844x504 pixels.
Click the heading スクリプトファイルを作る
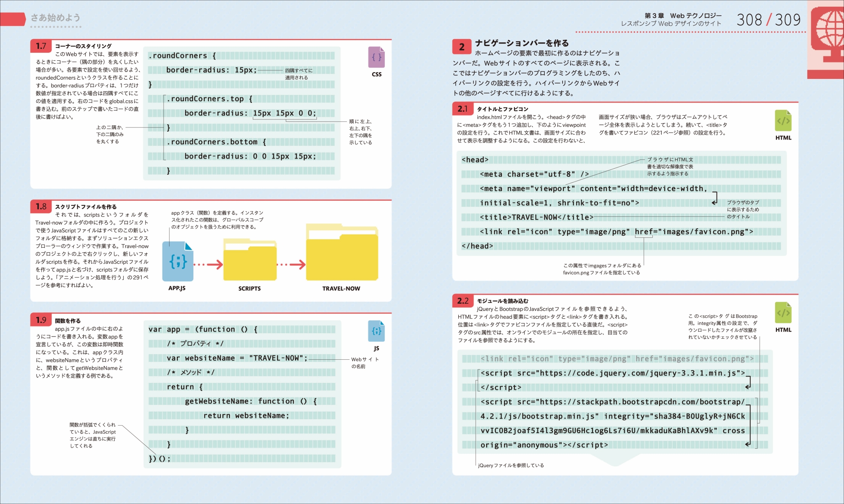point(86,207)
